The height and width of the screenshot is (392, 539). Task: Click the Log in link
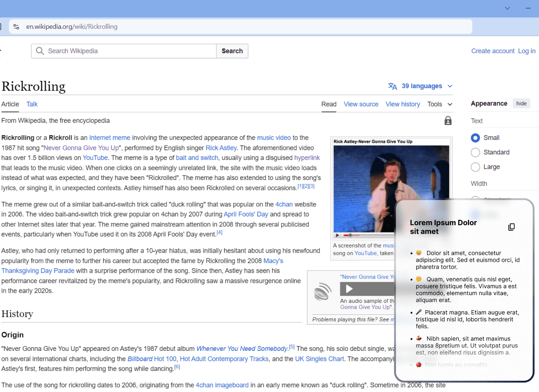527,51
